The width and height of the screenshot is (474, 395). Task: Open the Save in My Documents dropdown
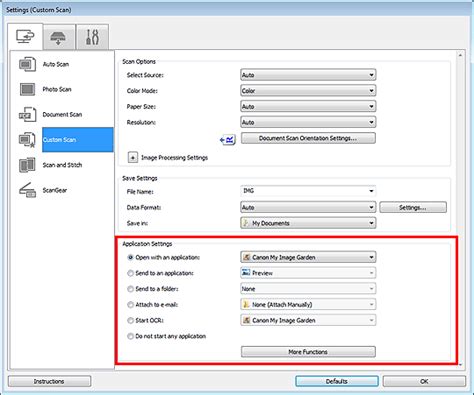(x=308, y=223)
